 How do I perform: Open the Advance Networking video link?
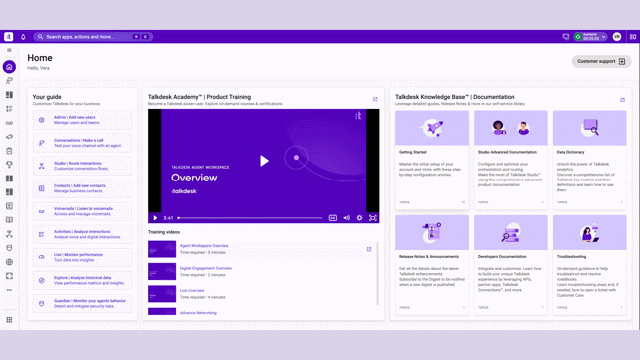(198, 313)
